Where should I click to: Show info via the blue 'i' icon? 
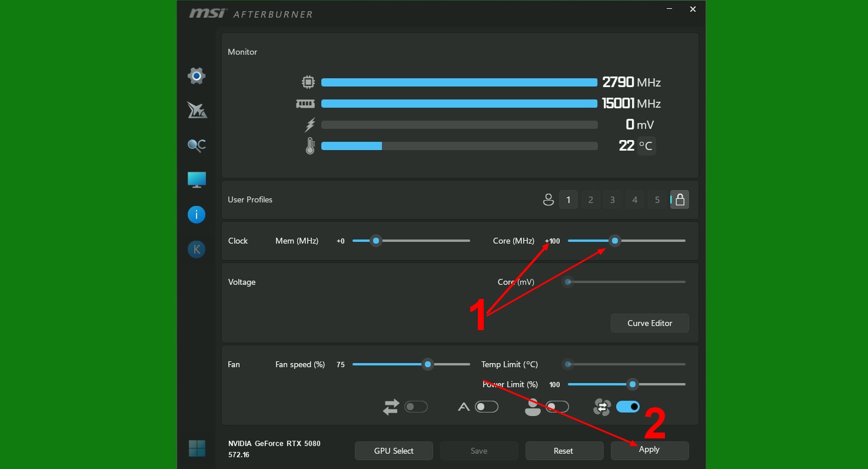197,215
